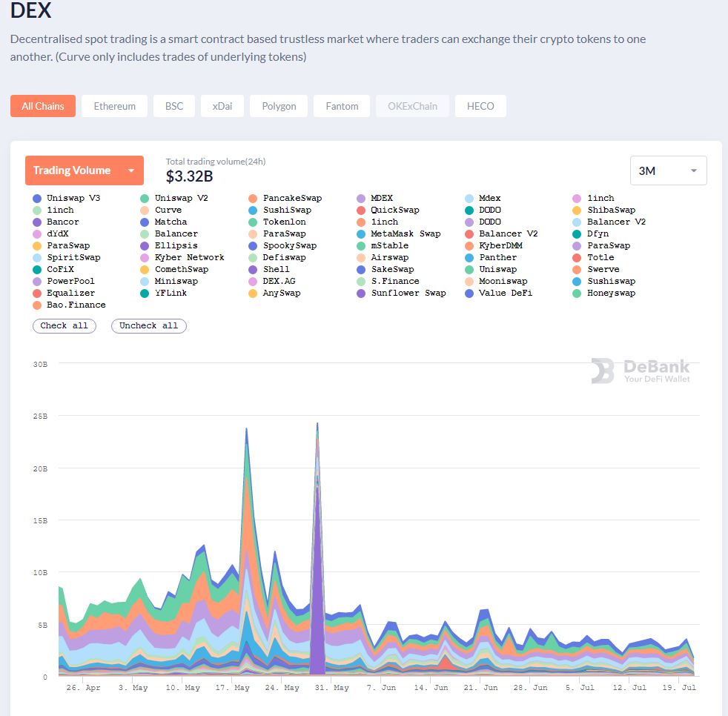The width and height of the screenshot is (728, 716).
Task: Click the Equalizer color swatch
Action: 37,294
